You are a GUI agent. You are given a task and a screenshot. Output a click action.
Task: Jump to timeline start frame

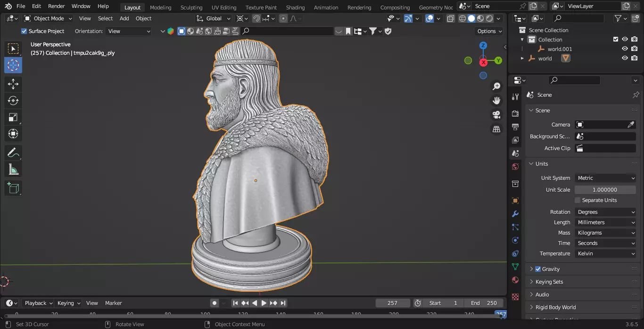[x=235, y=303]
